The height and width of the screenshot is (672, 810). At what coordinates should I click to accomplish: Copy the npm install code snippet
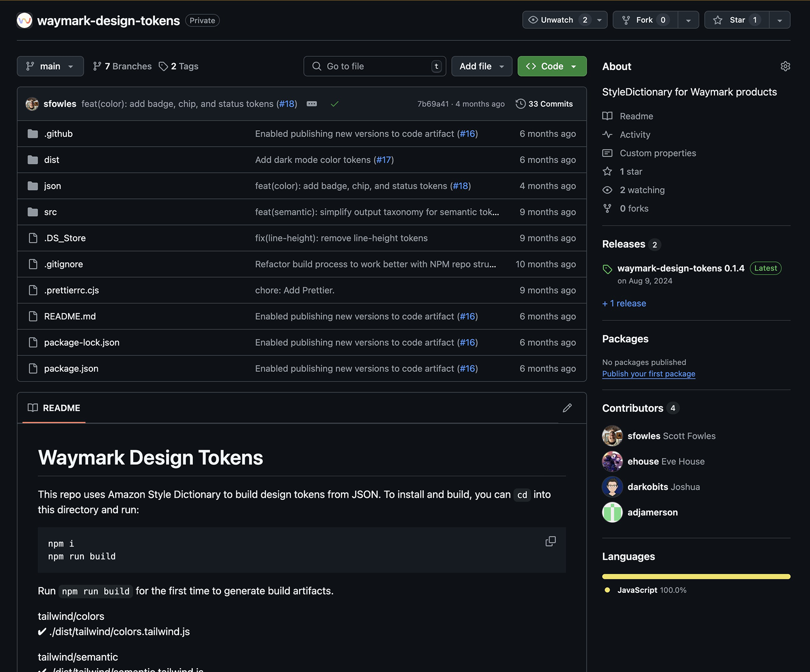(x=550, y=541)
